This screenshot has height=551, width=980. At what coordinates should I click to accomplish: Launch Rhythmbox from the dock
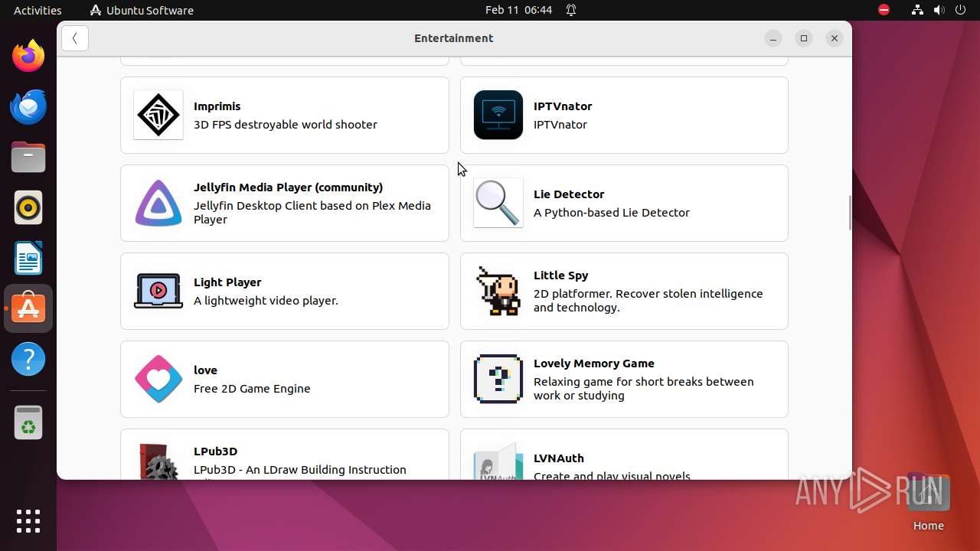[28, 207]
